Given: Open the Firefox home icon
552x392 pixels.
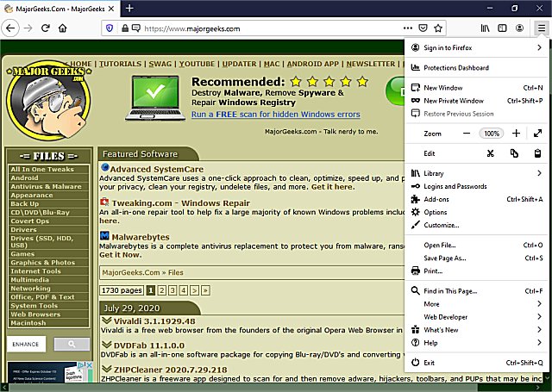Looking at the screenshot, I should (x=63, y=28).
